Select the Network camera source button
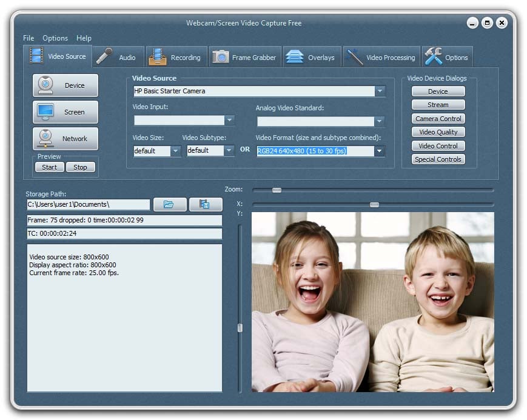The image size is (527, 420). (x=65, y=139)
